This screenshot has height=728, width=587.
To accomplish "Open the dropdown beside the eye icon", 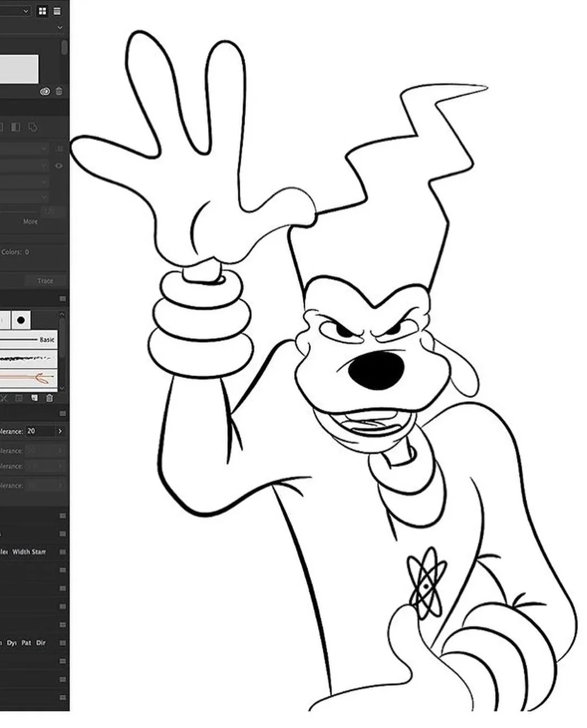I will coord(24,165).
